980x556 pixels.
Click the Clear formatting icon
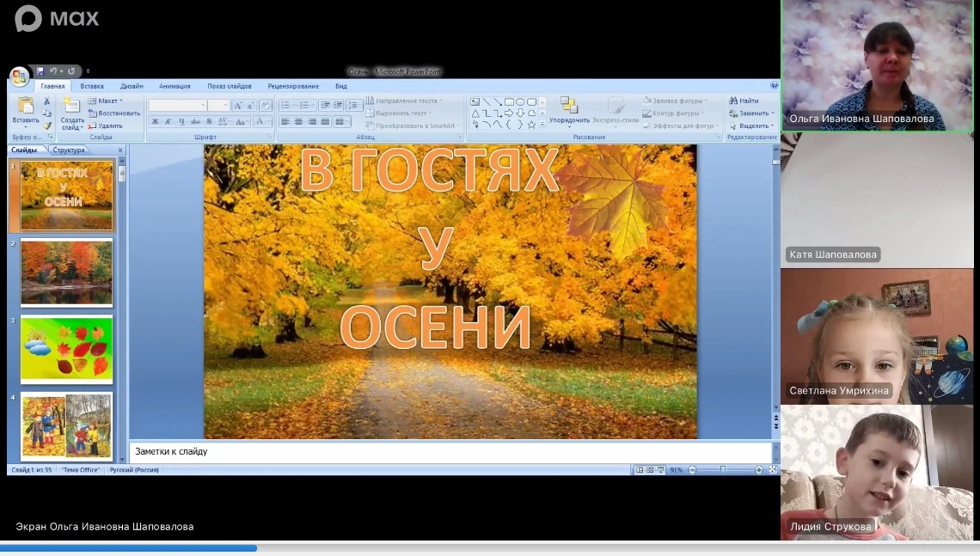(x=265, y=106)
